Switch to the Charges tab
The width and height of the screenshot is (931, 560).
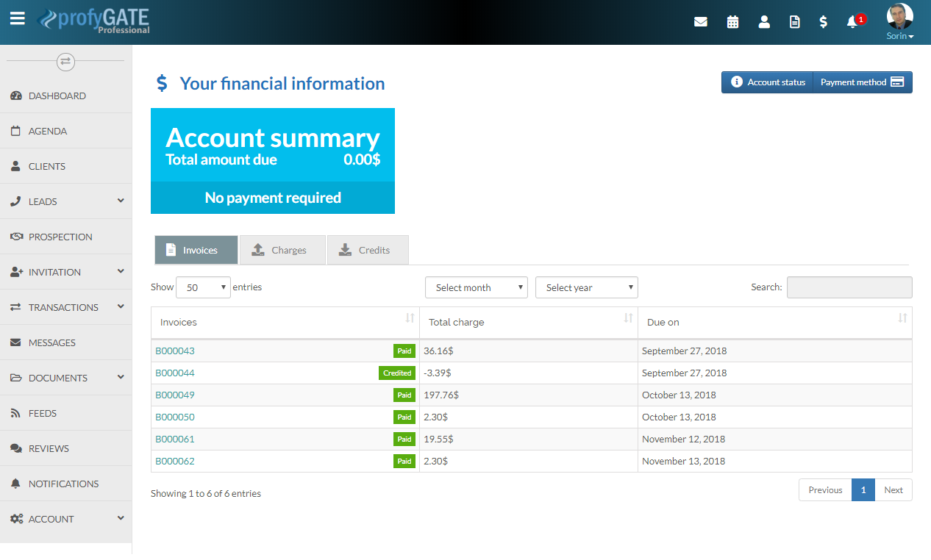[x=282, y=249]
